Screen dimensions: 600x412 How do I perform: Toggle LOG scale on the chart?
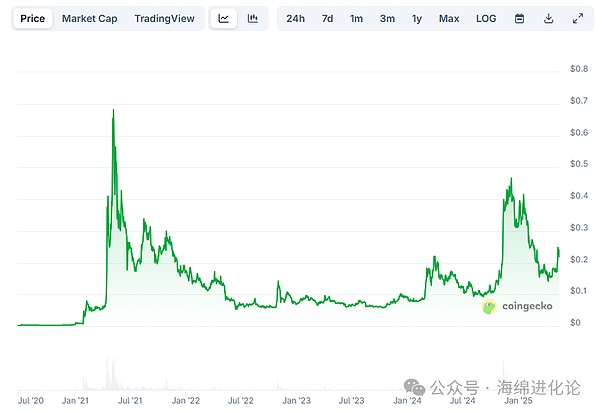coord(486,18)
